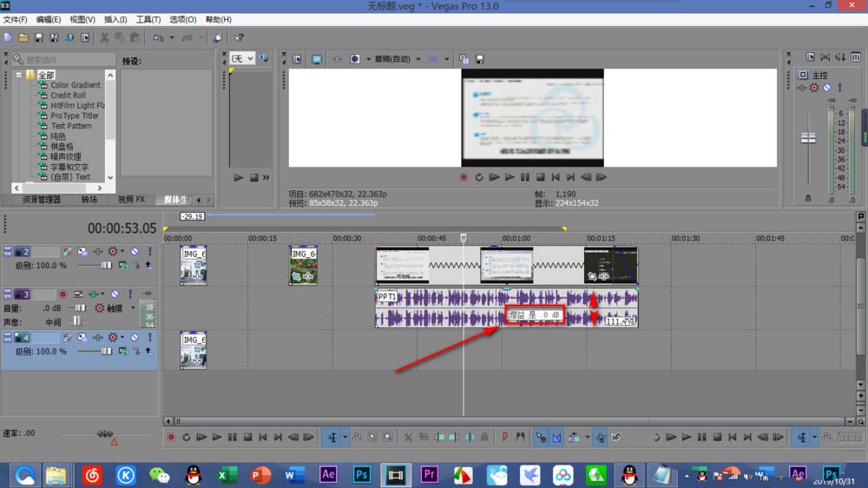Click the Cut scissors icon in toolbar

pos(104,37)
